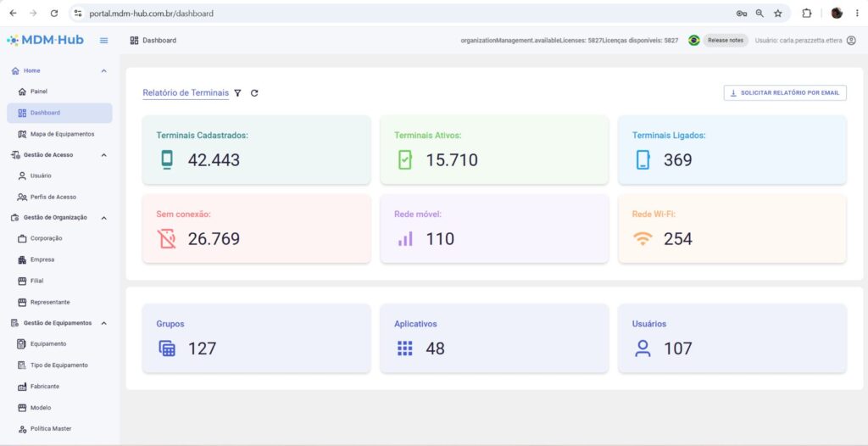Click the Rede móvel signal bars icon
The height and width of the screenshot is (446, 868).
pyautogui.click(x=405, y=239)
